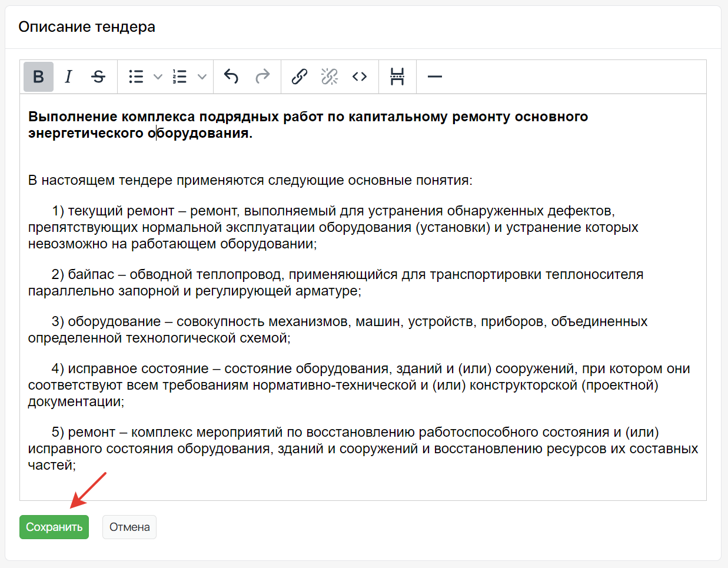728x568 pixels.
Task: Toggle bold formatting in the toolbar
Action: pos(38,77)
